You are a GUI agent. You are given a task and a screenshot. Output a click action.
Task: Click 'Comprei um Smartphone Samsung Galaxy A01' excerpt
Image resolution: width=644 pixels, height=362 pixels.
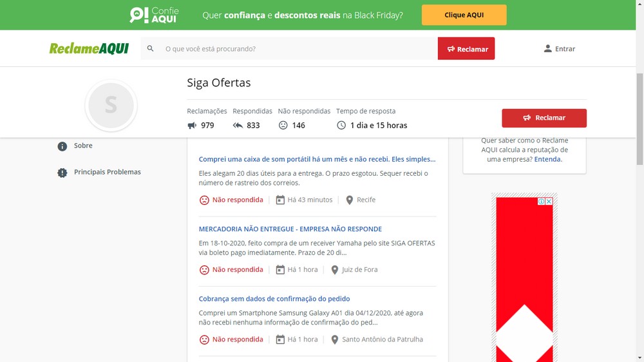click(311, 318)
